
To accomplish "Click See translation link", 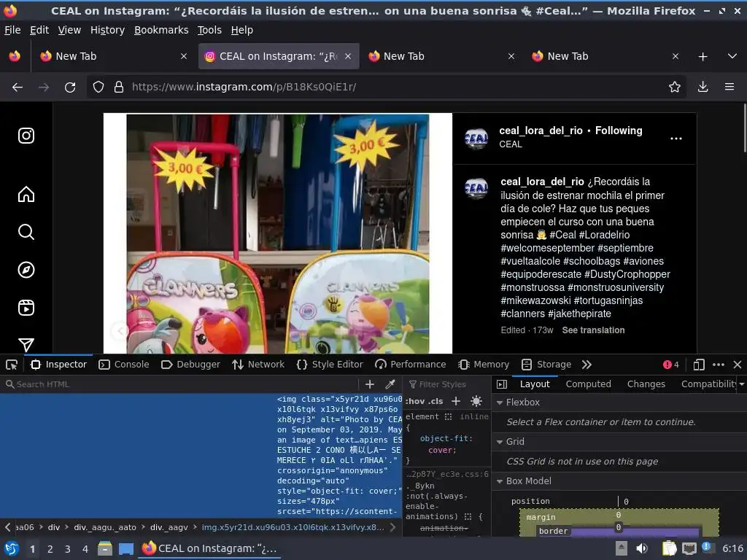I will click(593, 330).
